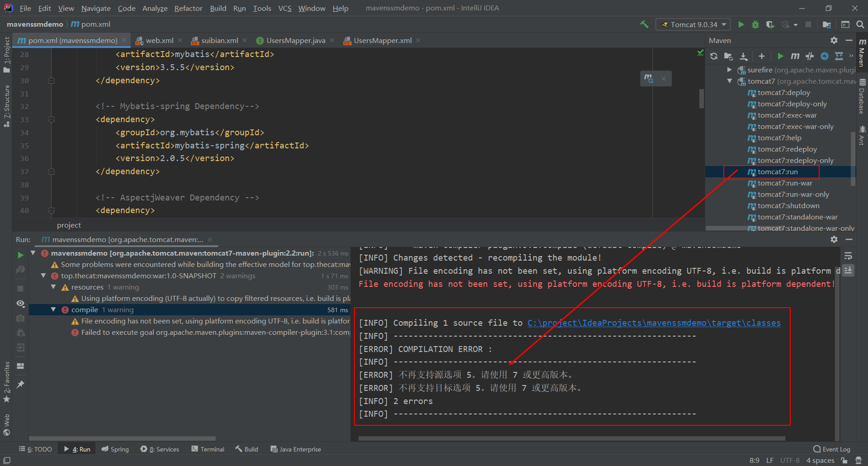Screen dimensions: 868x466
Task: Open the Spring tool window
Action: [115, 449]
